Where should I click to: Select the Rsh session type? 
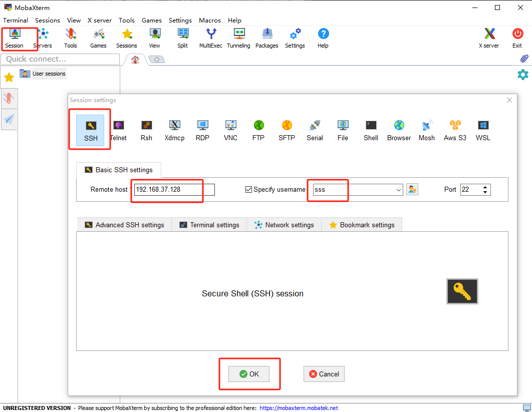(x=147, y=130)
